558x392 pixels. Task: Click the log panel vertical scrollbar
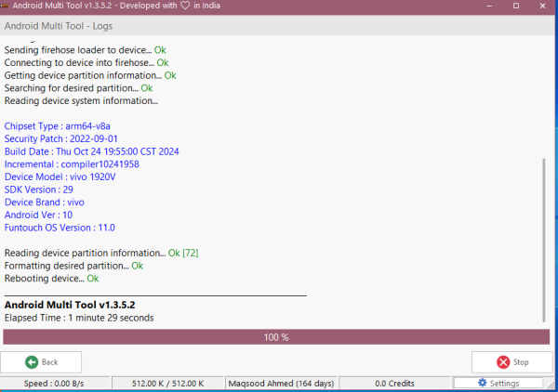pyautogui.click(x=544, y=240)
